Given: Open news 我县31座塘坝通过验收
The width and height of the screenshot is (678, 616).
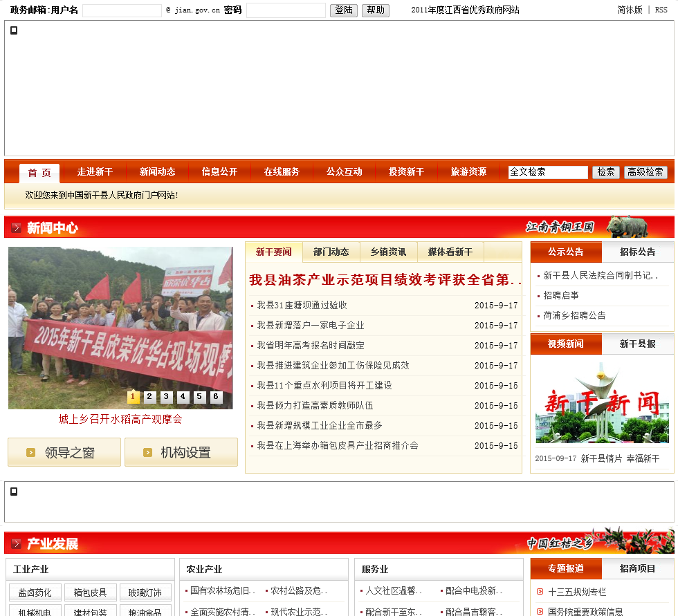Looking at the screenshot, I should (x=302, y=305).
